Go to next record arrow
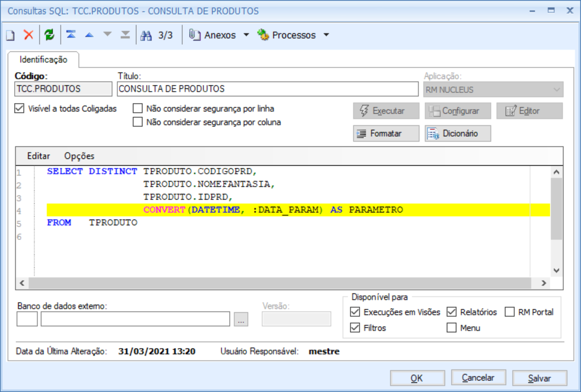The image size is (581, 392). tap(108, 35)
